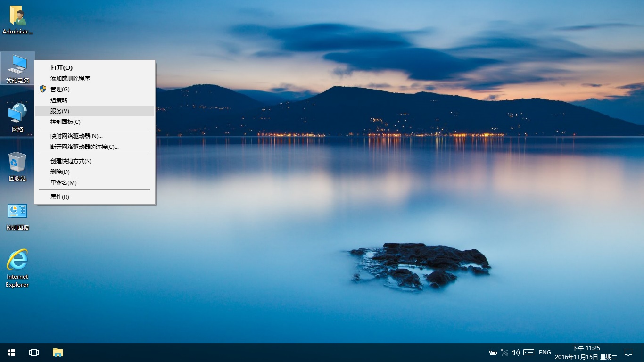Choose 属性(R) in the context menu
Viewport: 644px width, 362px height.
95,197
